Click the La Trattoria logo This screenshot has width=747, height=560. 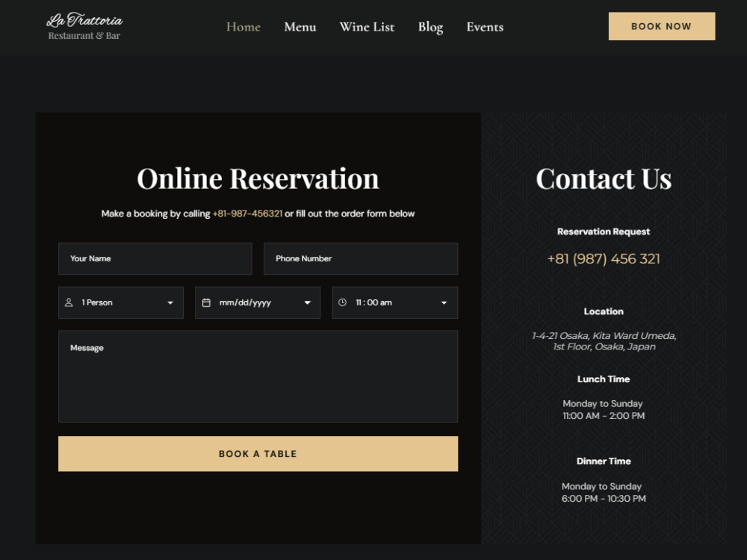click(84, 26)
